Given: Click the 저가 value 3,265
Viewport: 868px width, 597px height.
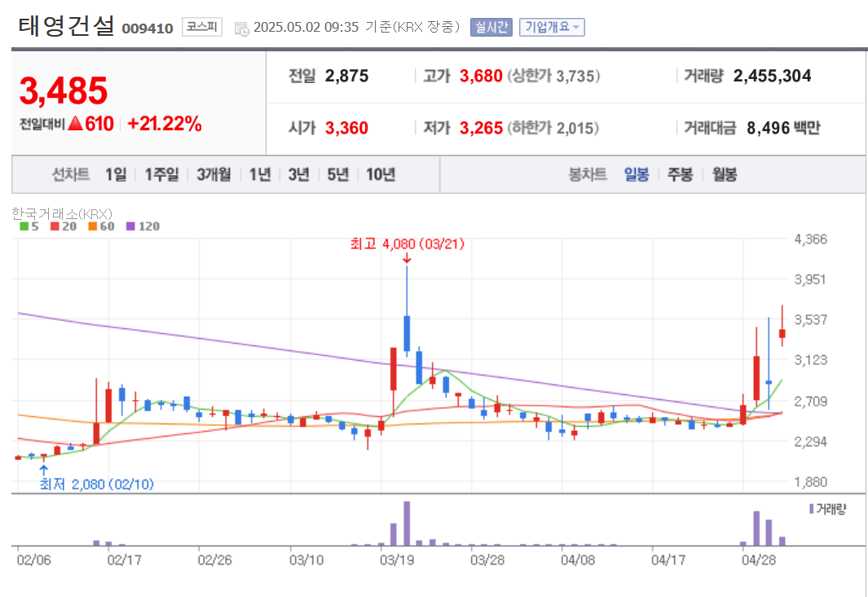Looking at the screenshot, I should (x=481, y=129).
